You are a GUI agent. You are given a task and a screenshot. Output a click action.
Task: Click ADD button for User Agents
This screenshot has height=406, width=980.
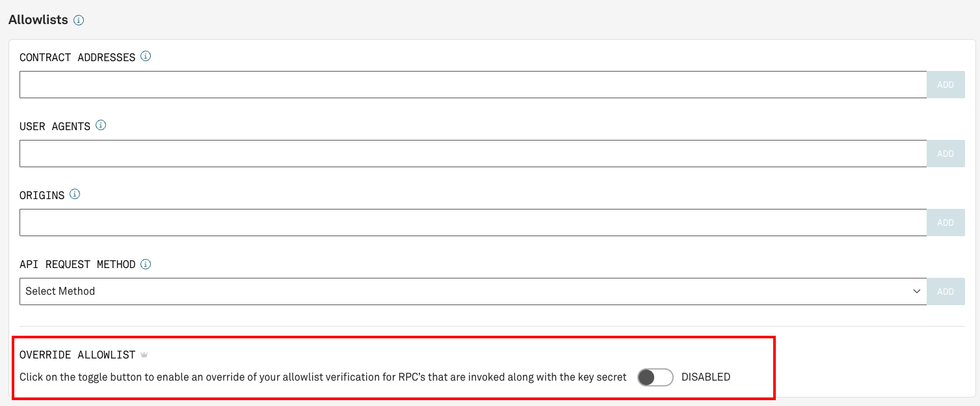click(x=946, y=154)
